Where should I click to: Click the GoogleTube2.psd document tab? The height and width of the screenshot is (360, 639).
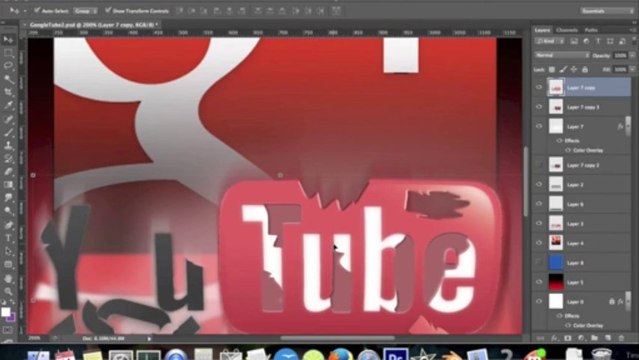93,25
